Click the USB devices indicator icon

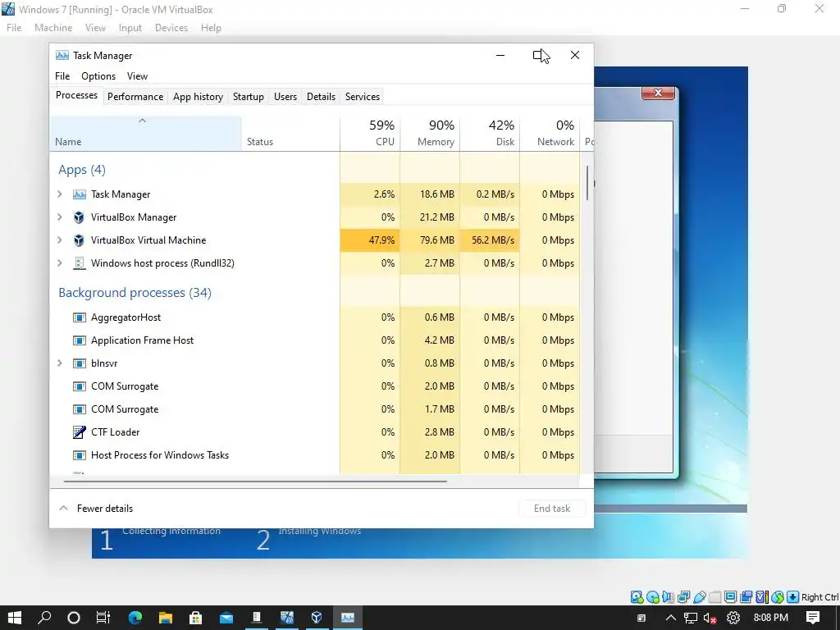(x=700, y=597)
